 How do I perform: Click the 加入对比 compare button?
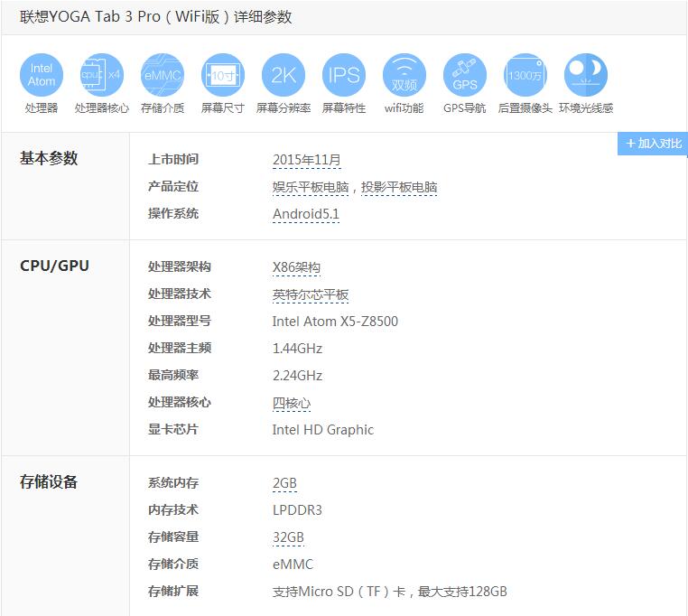coord(653,144)
